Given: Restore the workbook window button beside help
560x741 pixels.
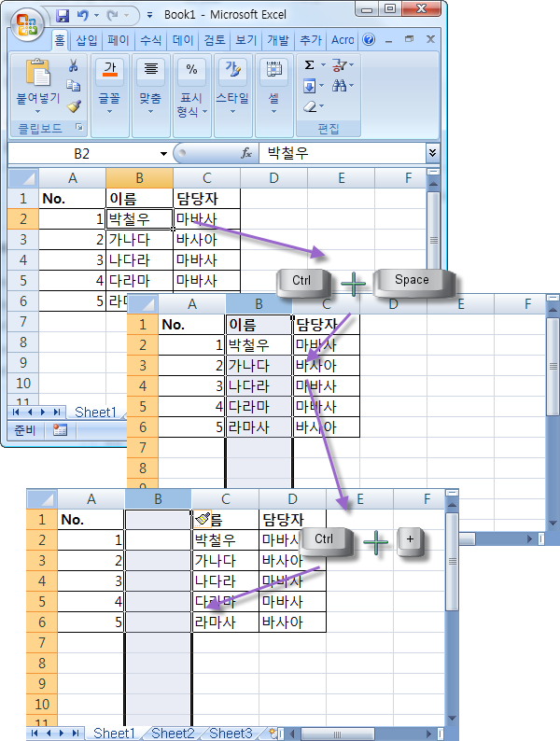Looking at the screenshot, I should click(x=409, y=40).
